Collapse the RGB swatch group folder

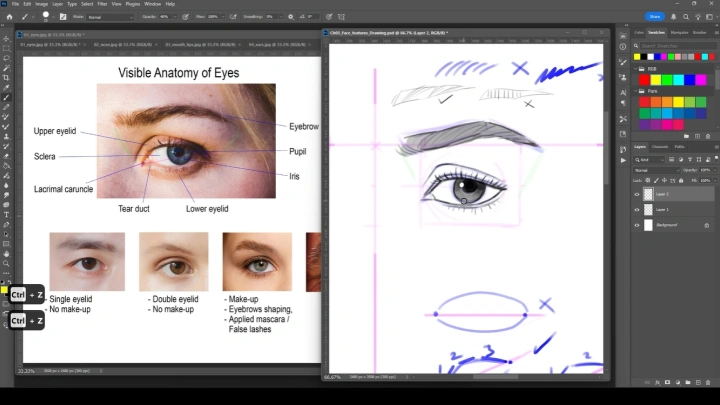point(637,70)
